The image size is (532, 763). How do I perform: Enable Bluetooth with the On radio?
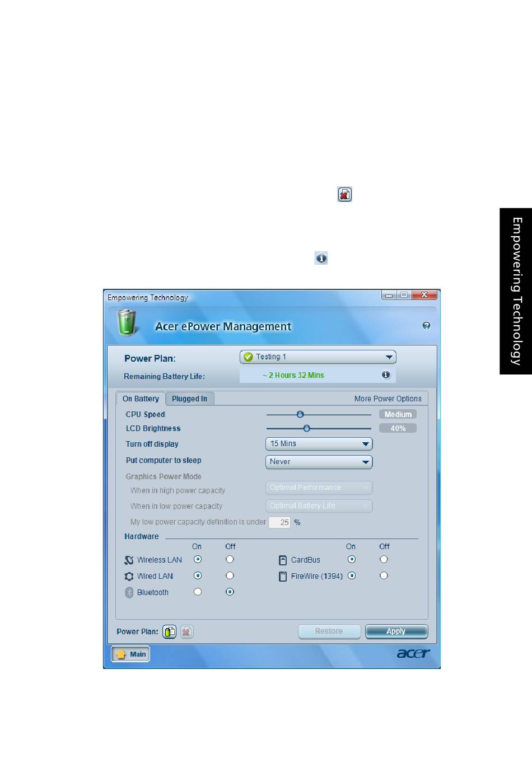[198, 592]
